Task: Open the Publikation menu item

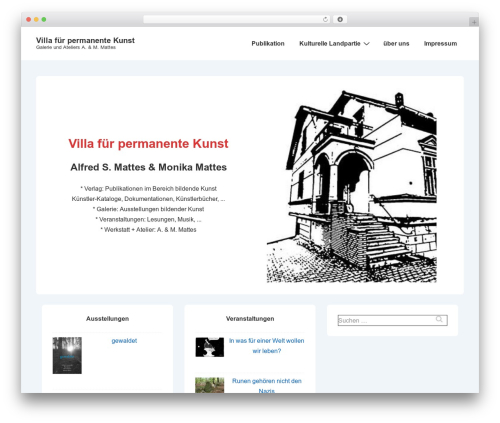Action: point(268,44)
